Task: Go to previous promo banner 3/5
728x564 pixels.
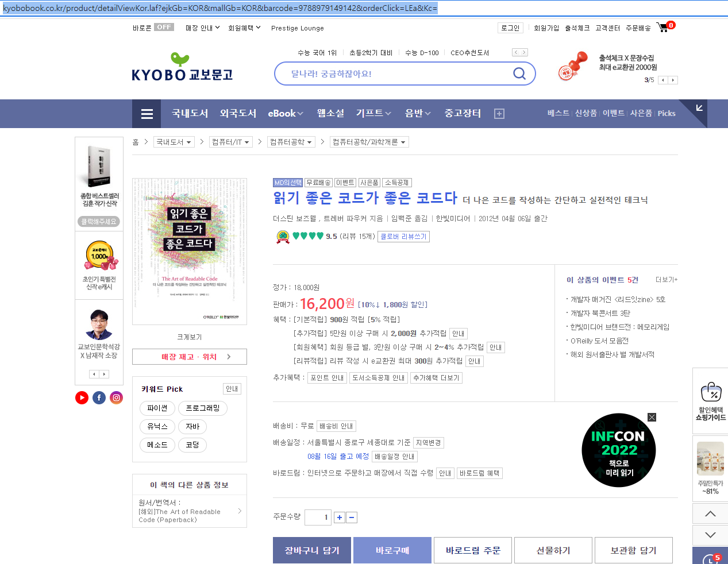Action: pyautogui.click(x=663, y=80)
